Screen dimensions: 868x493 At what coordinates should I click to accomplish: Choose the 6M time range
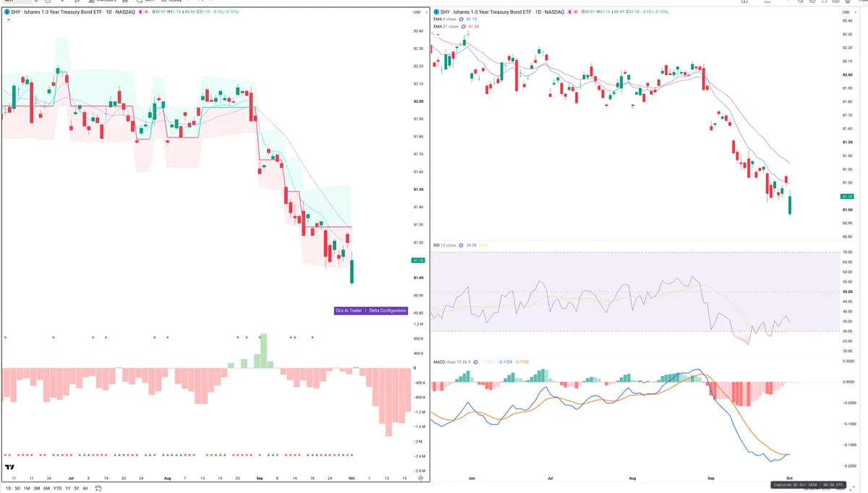(46, 488)
